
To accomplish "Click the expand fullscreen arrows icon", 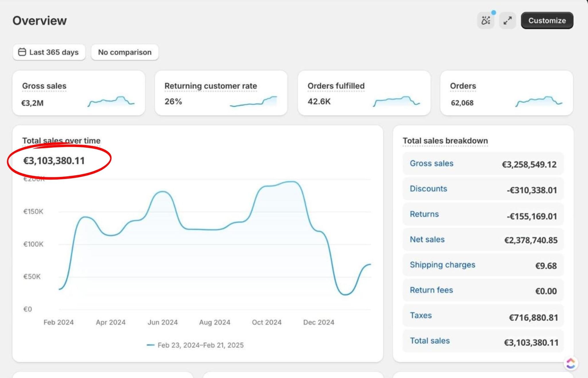I will [507, 21].
